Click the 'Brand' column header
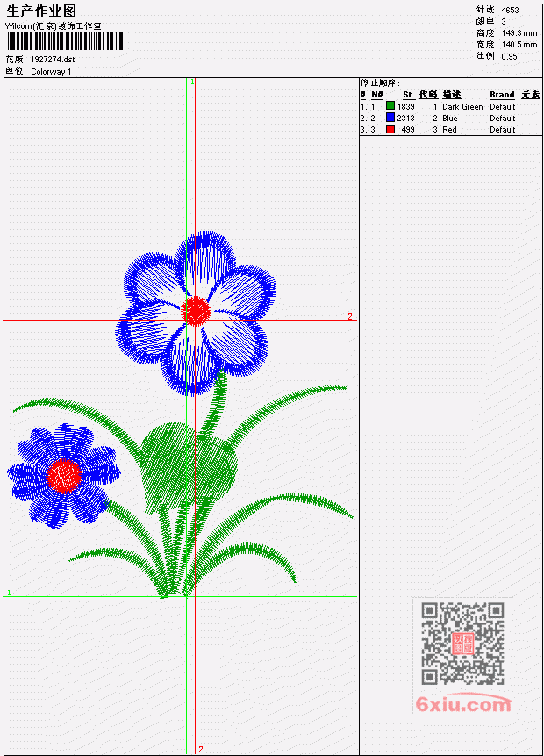544x756 pixels. pos(502,95)
